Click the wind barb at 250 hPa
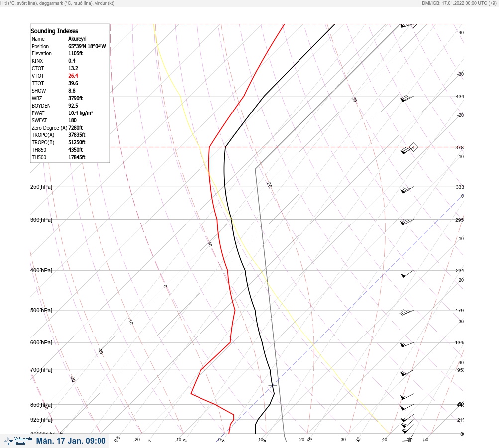The width and height of the screenshot is (499, 448). tap(407, 190)
